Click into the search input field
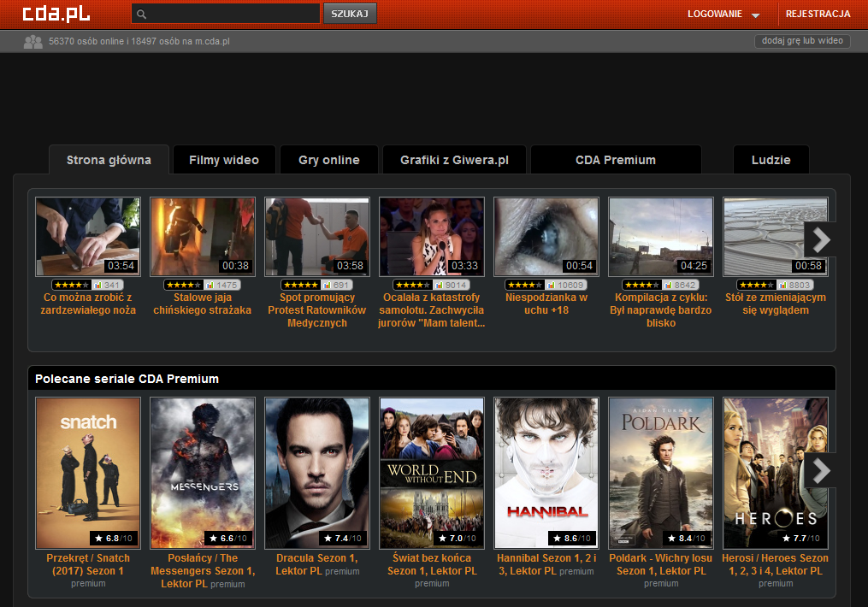Screen dimensions: 868x607 pos(231,14)
